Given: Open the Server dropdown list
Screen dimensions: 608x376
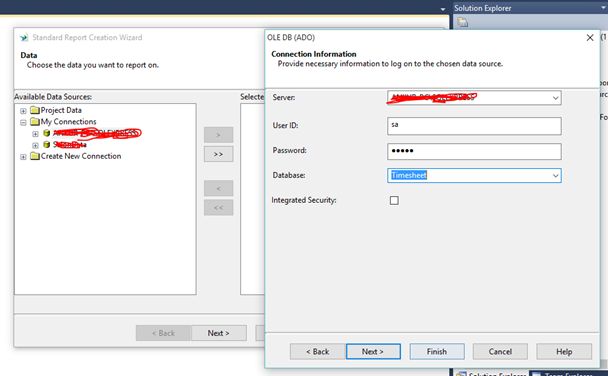Looking at the screenshot, I should pos(556,98).
